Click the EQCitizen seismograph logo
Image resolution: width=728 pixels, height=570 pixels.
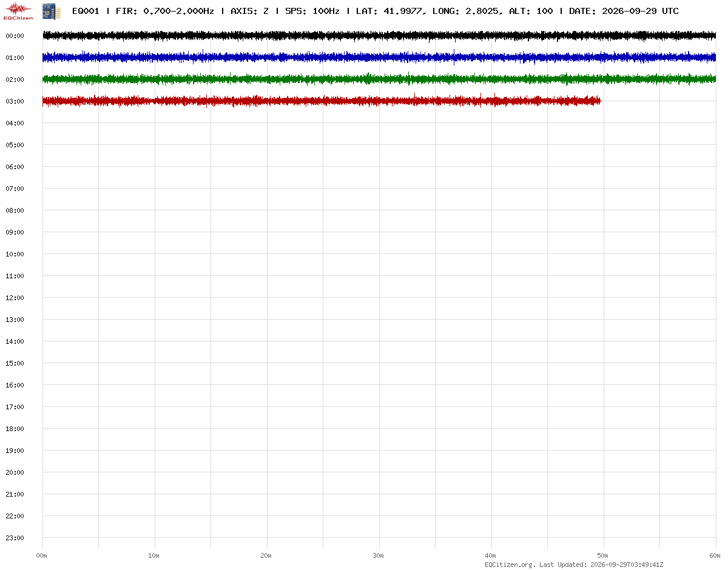(18, 10)
